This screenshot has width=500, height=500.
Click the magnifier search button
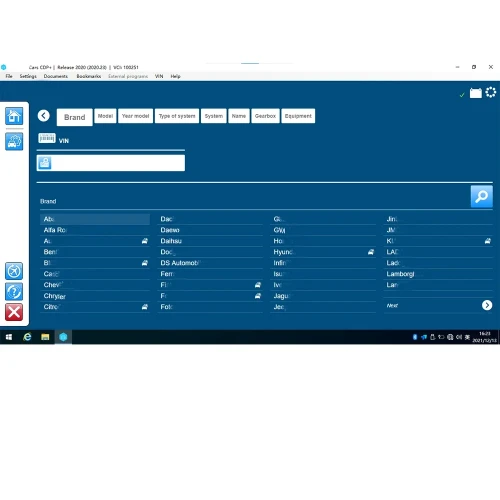point(481,197)
